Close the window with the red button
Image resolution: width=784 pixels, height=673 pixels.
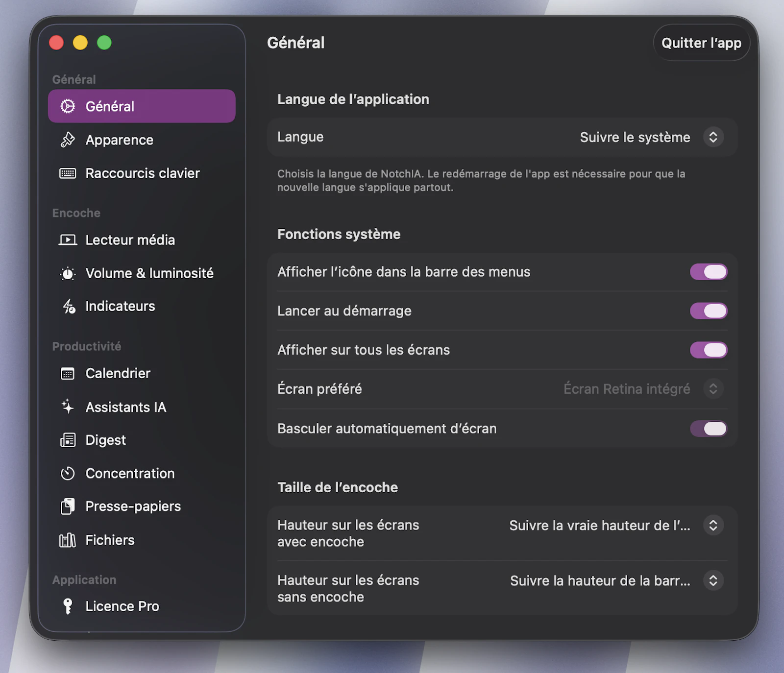pos(56,43)
